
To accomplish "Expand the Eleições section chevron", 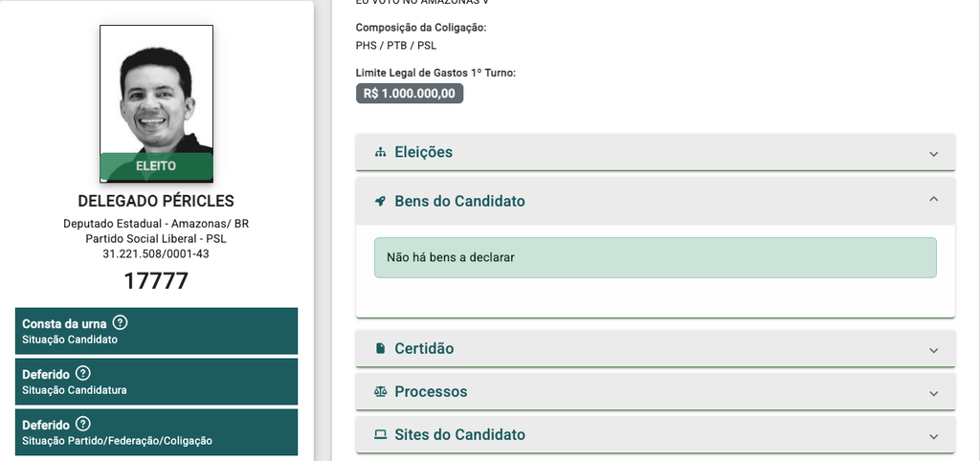I will pyautogui.click(x=934, y=154).
